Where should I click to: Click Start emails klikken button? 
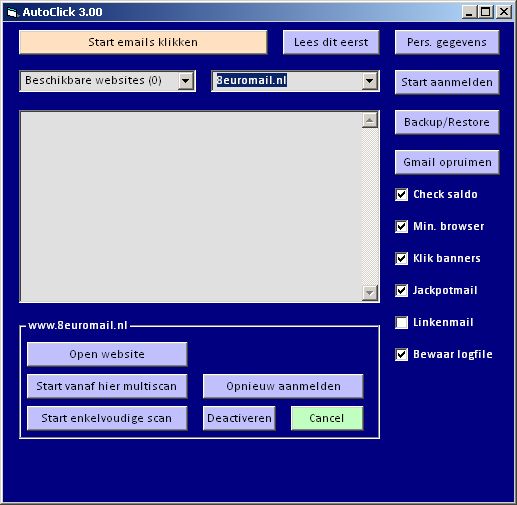point(143,42)
